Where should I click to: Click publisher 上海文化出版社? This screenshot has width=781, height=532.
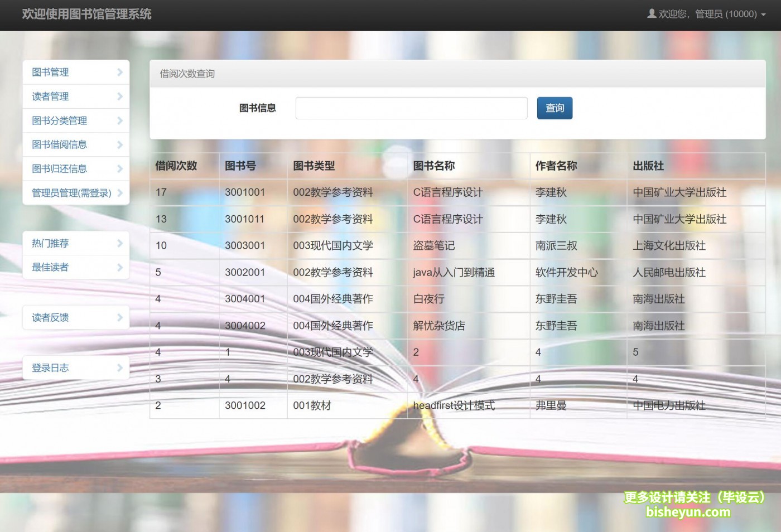point(669,245)
